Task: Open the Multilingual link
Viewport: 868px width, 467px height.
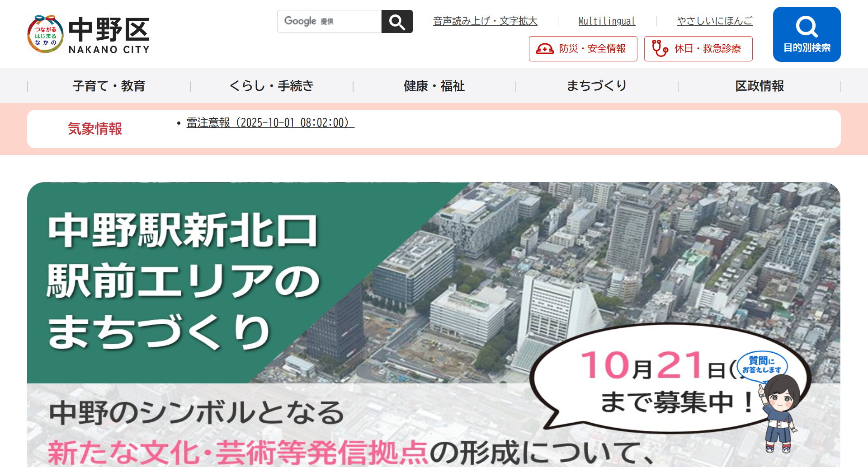Action: coord(607,21)
